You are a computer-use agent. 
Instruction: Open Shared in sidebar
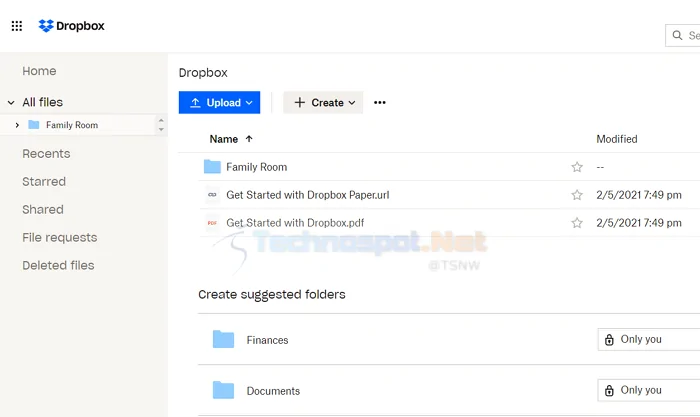[x=43, y=209]
